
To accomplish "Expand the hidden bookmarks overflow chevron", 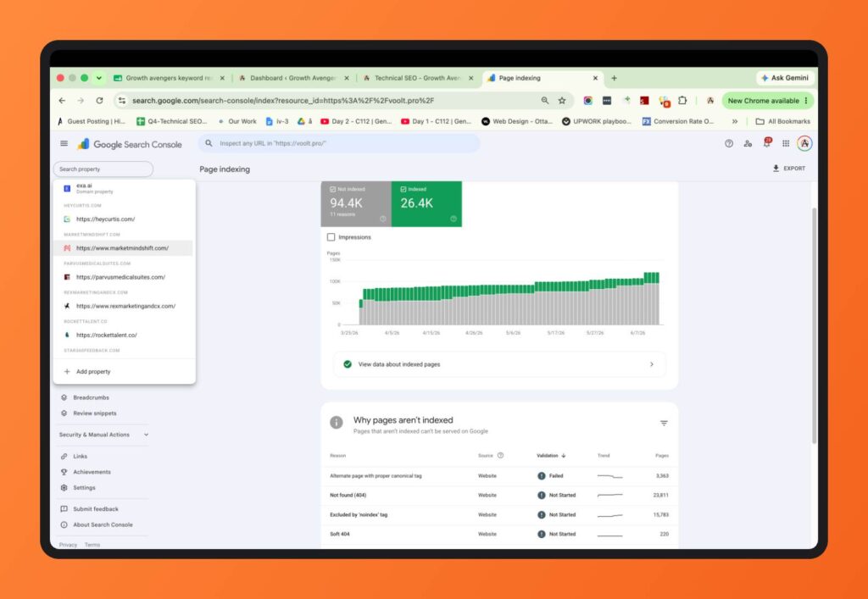I will (735, 121).
